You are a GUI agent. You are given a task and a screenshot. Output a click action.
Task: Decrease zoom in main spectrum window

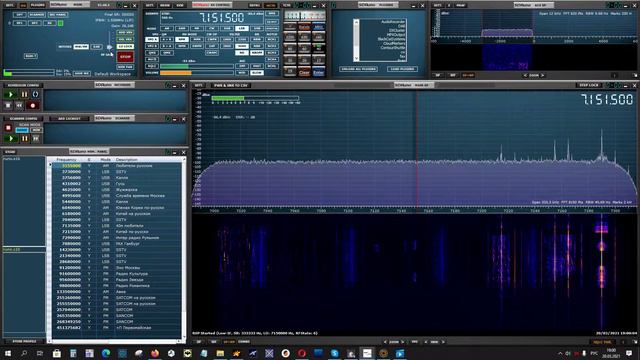click(x=385, y=342)
